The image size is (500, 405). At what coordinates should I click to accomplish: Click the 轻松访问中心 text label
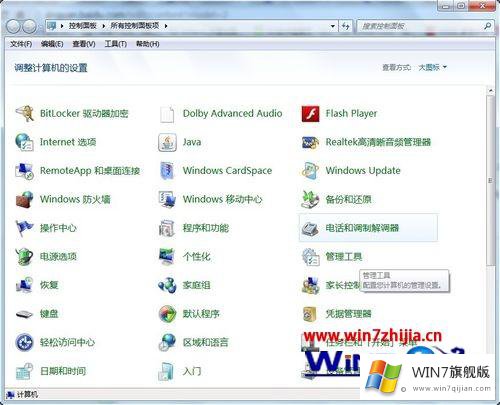tap(67, 343)
